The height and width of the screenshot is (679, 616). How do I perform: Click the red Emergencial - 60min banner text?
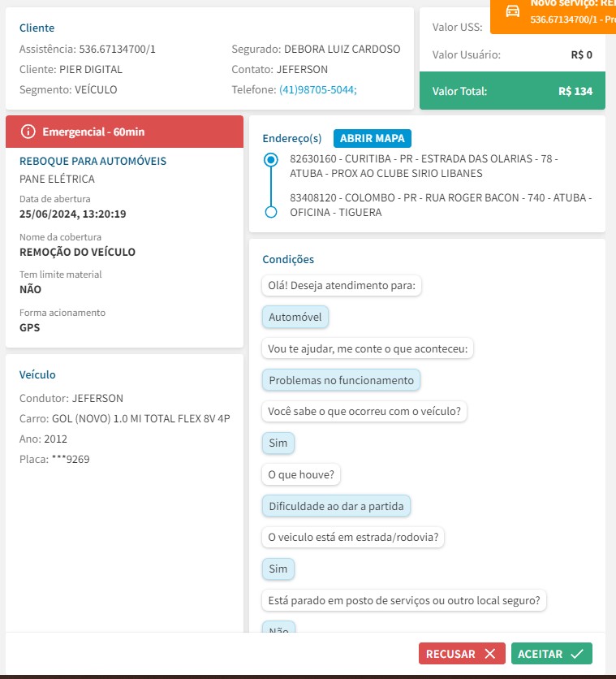(93, 132)
